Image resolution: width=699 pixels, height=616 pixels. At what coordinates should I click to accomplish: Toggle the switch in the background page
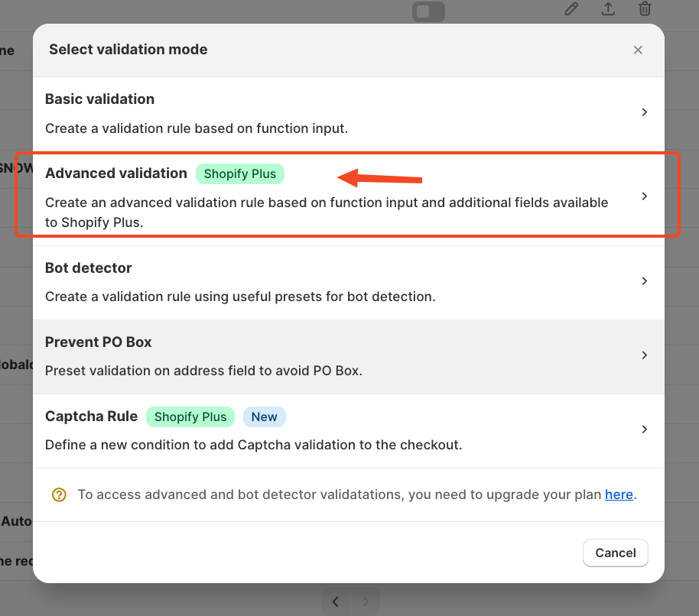pos(428,11)
